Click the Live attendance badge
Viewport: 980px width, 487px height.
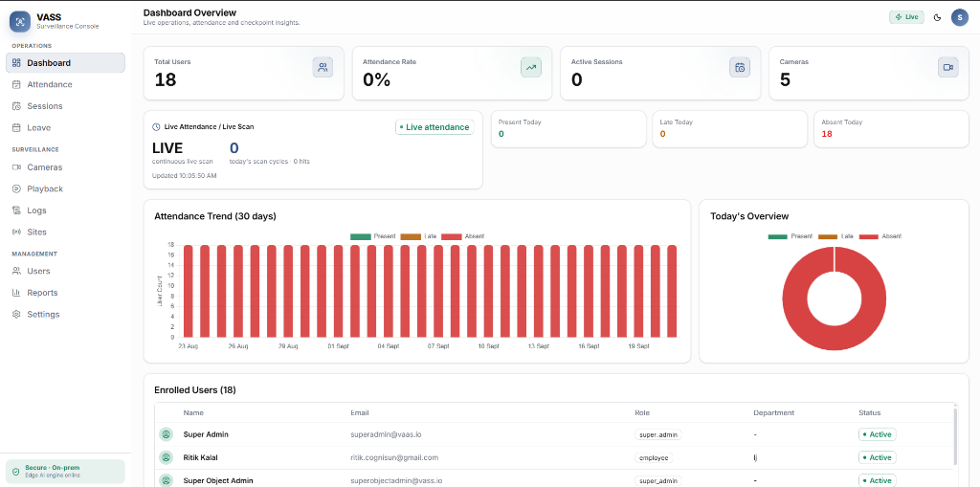coord(434,127)
